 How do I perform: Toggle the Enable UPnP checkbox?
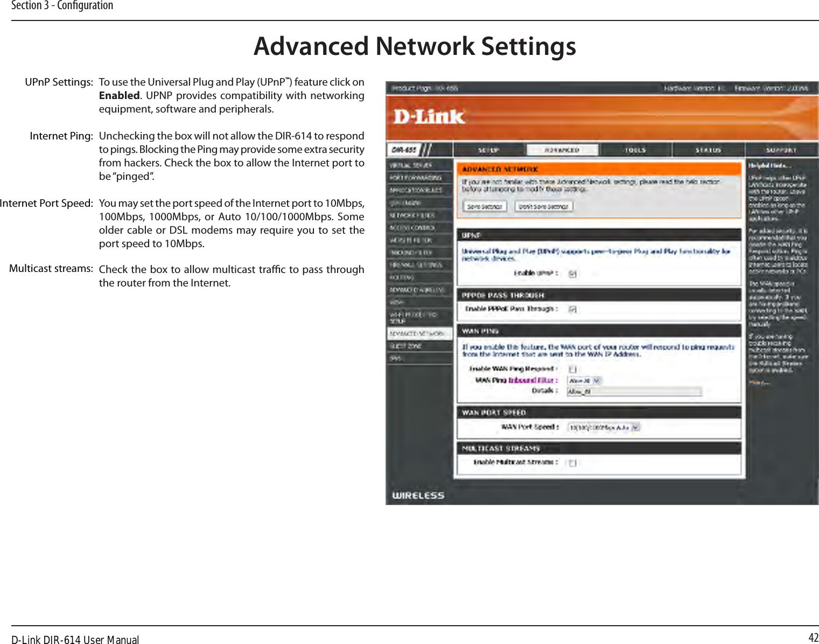tap(573, 274)
